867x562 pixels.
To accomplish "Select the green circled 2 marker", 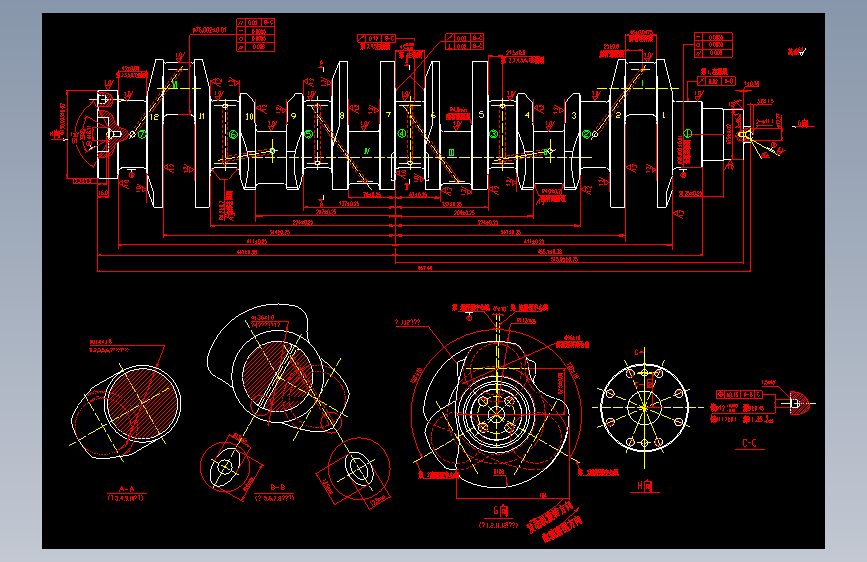I will (x=586, y=134).
